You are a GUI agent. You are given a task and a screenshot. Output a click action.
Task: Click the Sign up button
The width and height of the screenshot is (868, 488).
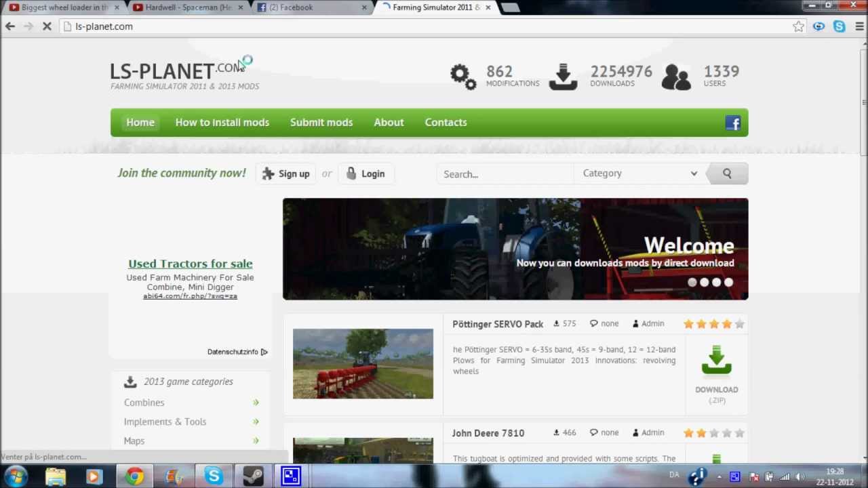(285, 174)
